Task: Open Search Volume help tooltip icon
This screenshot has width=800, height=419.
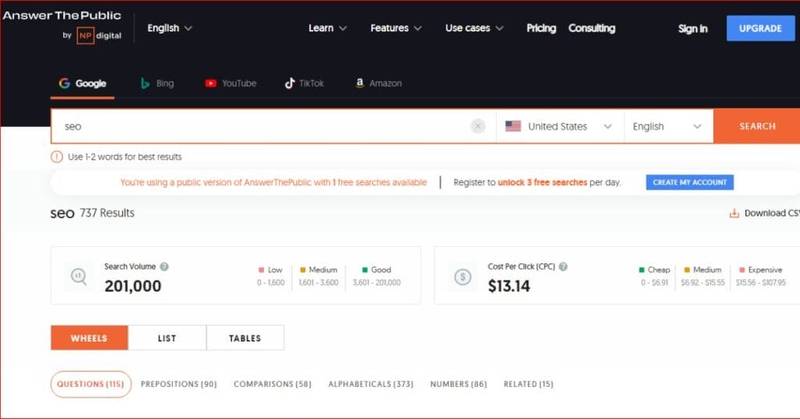Action: coord(164,266)
